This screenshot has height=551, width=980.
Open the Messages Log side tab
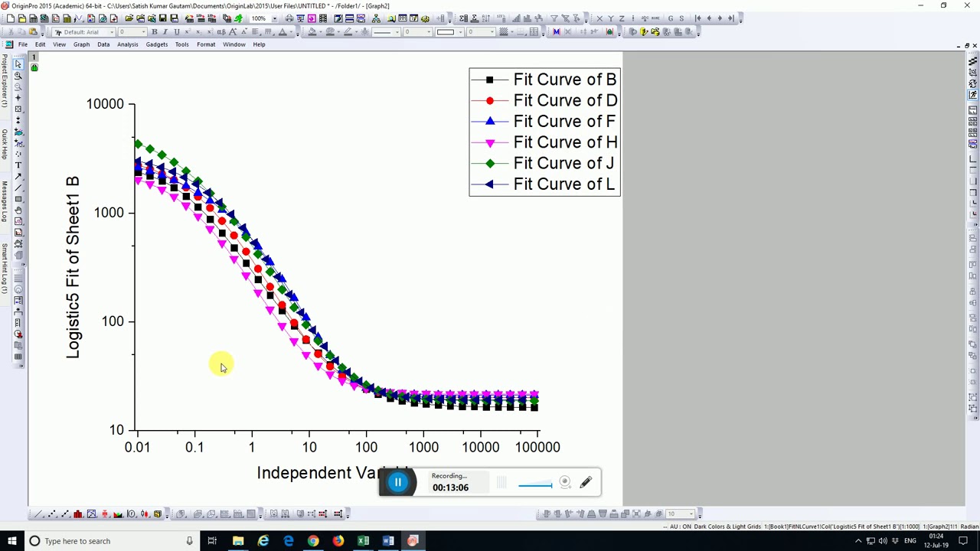click(4, 201)
